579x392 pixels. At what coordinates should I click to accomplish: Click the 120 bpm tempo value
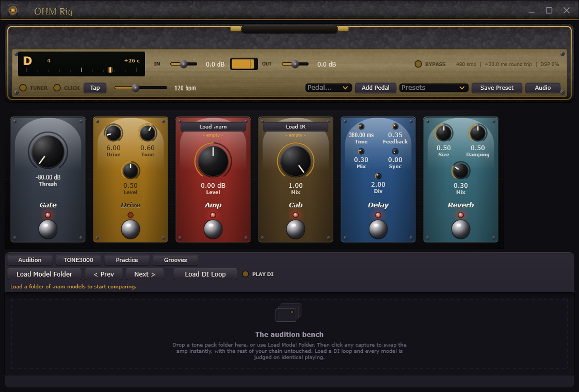tap(185, 88)
